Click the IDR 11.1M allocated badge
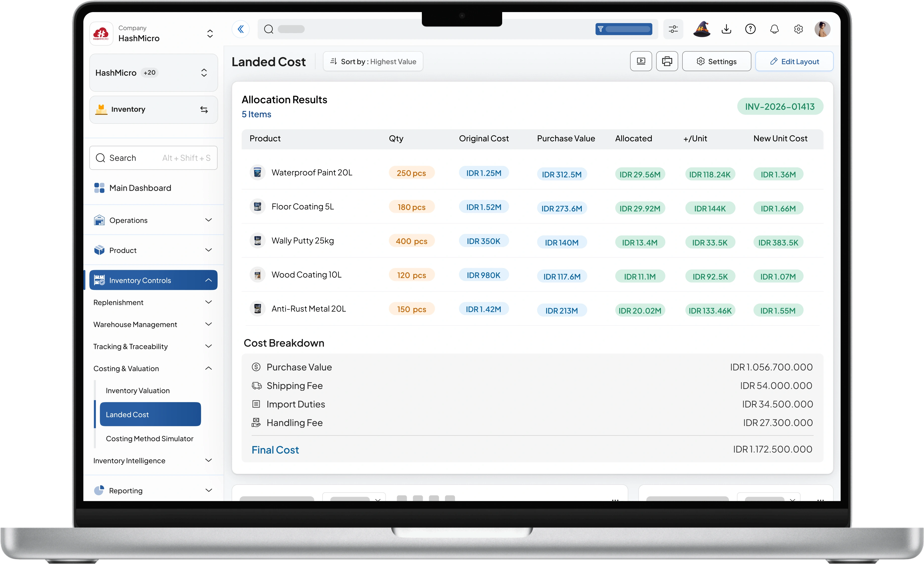Image resolution: width=924 pixels, height=564 pixels. click(x=640, y=277)
